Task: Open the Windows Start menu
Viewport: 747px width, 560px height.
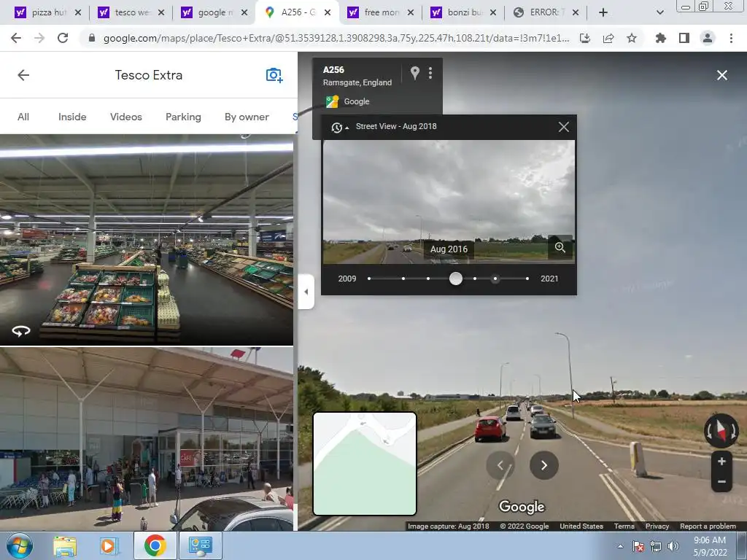Action: tap(19, 545)
